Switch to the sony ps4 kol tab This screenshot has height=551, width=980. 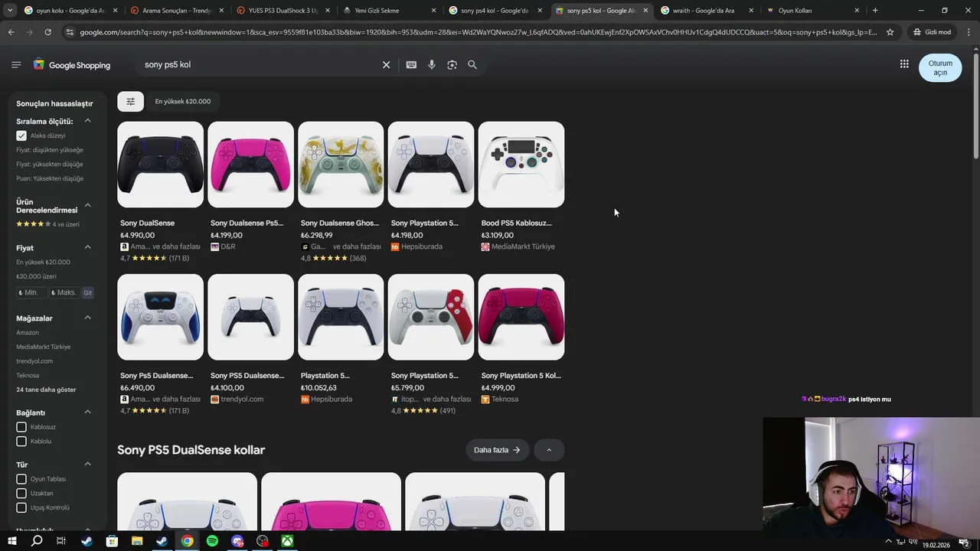pos(494,11)
